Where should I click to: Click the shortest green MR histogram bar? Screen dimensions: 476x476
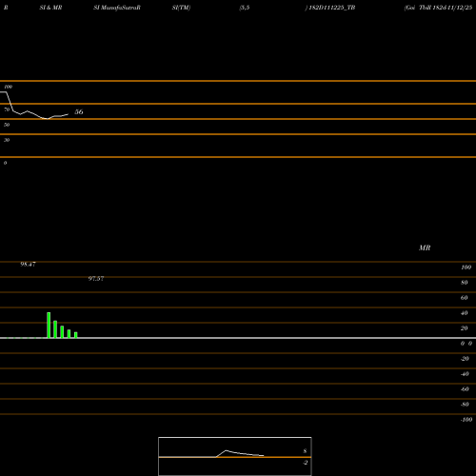76,335
